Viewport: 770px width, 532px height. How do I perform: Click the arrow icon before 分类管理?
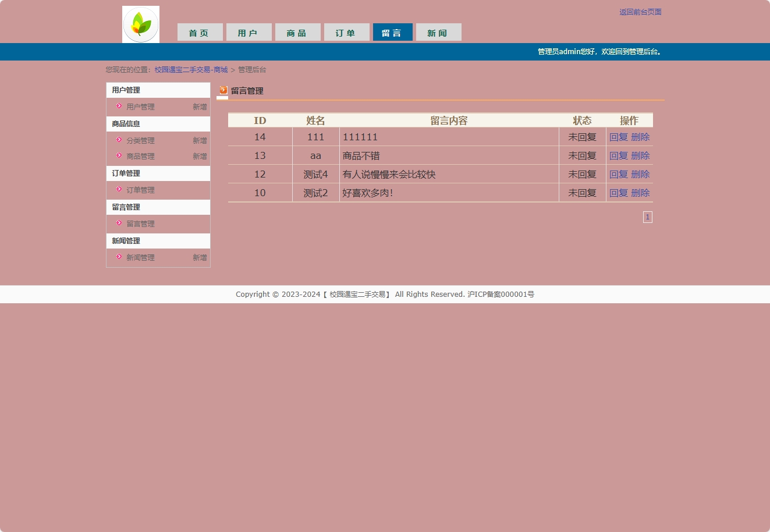[119, 140]
